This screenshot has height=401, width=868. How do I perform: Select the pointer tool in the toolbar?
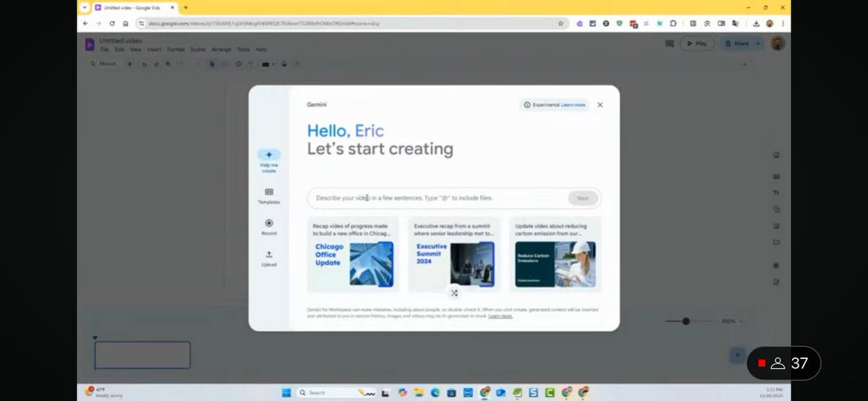(x=213, y=64)
